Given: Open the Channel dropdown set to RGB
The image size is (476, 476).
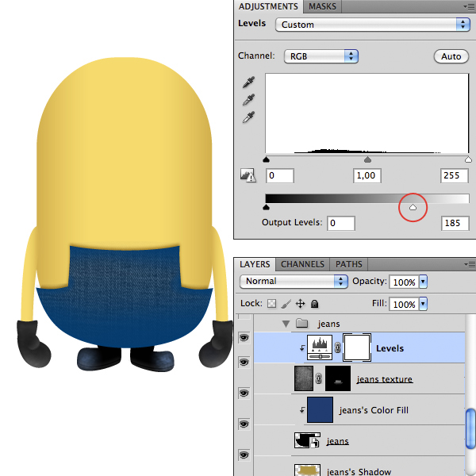Looking at the screenshot, I should [321, 56].
